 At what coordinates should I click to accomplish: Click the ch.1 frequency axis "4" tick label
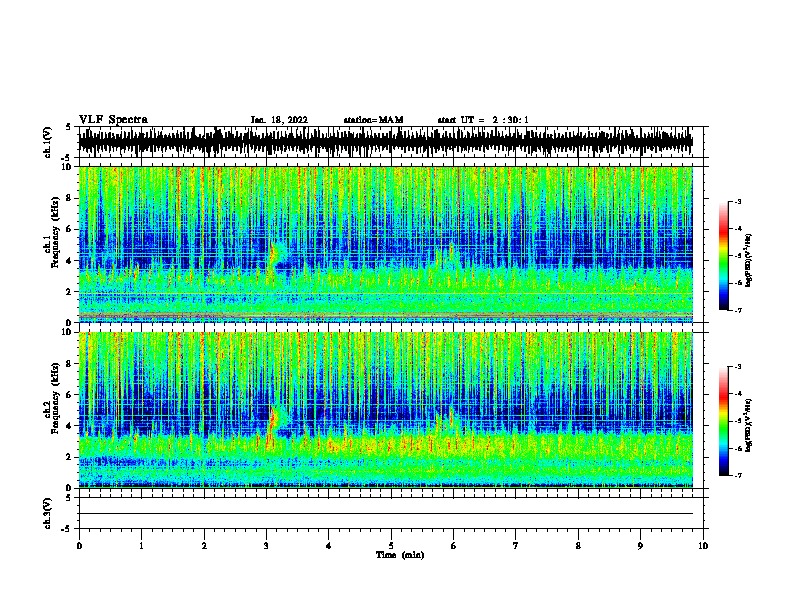[x=70, y=261]
